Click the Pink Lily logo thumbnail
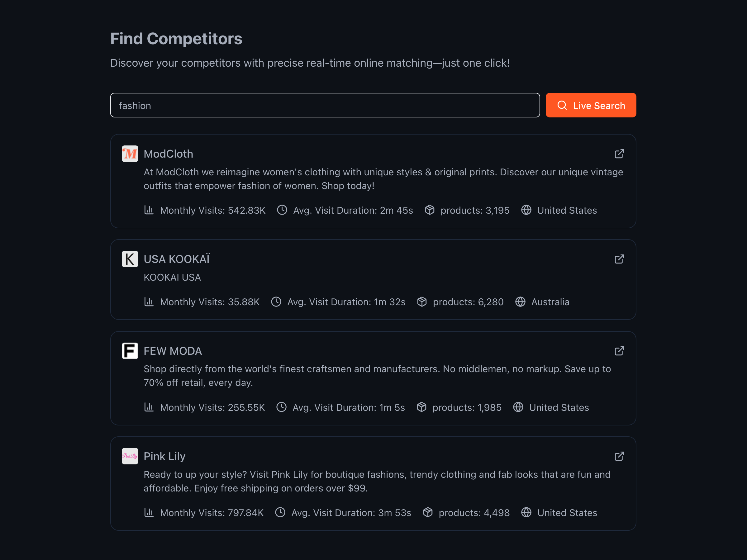 click(x=130, y=456)
